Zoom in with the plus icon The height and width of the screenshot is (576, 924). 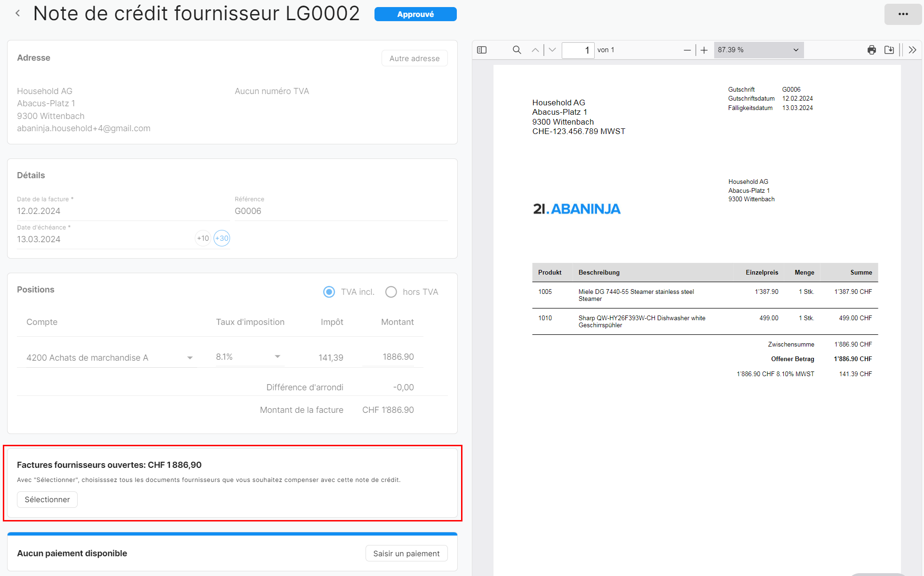(704, 50)
